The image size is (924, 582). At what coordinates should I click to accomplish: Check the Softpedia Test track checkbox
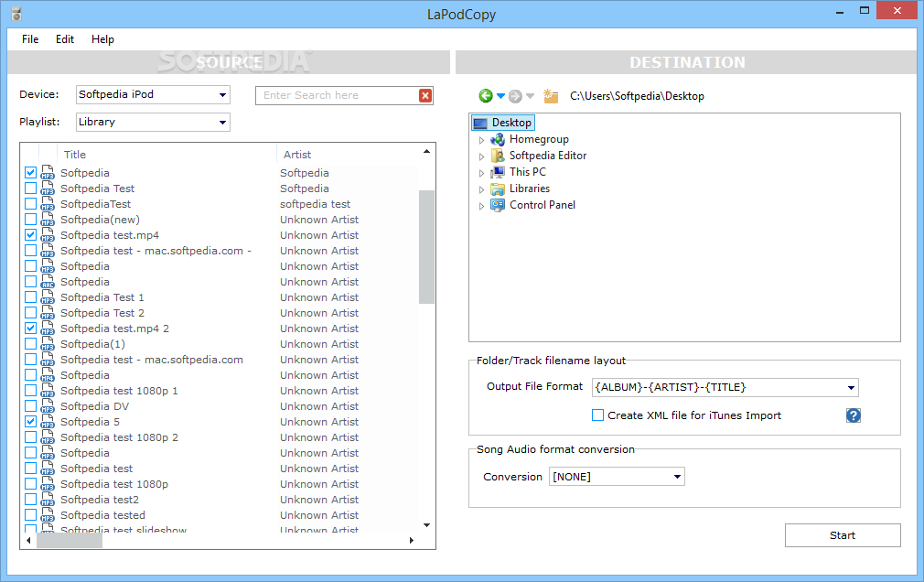30,189
